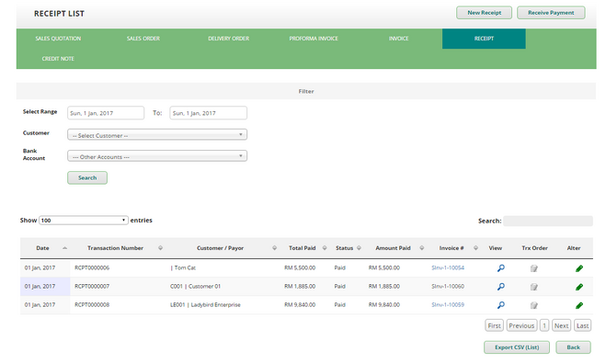The width and height of the screenshot is (606, 364).
Task: Switch to Sales Quotation tab
Action: pyautogui.click(x=58, y=39)
